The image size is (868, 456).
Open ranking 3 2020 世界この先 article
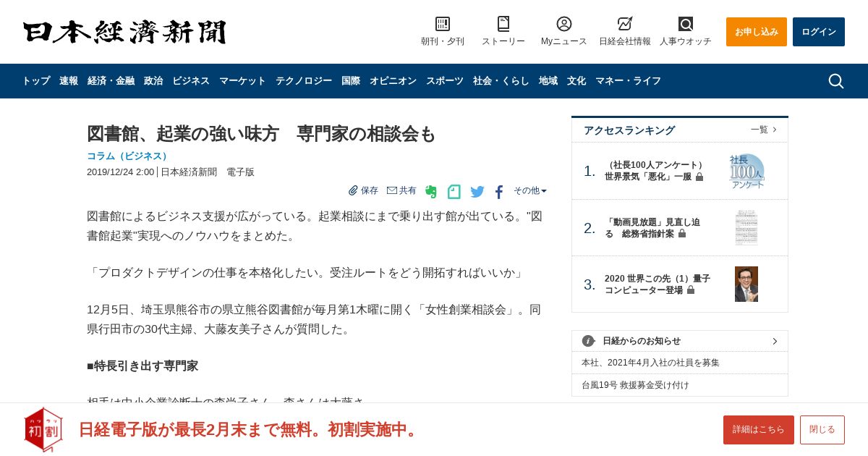click(658, 284)
